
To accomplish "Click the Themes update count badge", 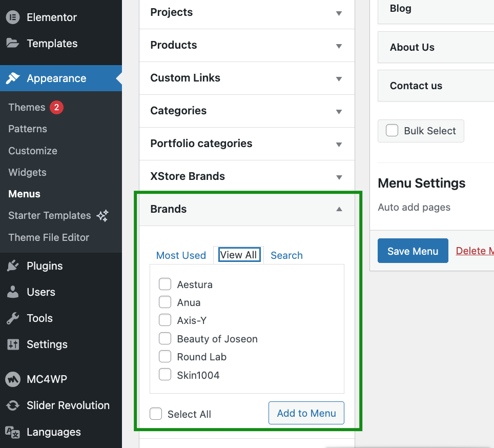I will [x=56, y=108].
